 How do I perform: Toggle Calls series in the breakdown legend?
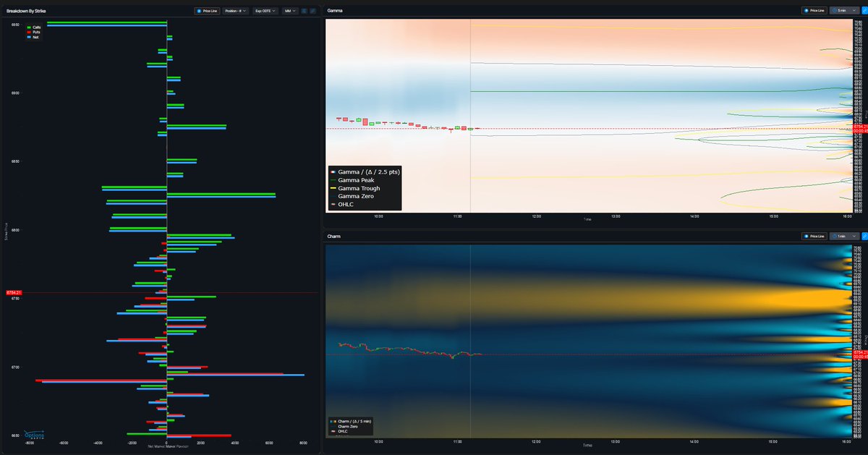(x=33, y=27)
